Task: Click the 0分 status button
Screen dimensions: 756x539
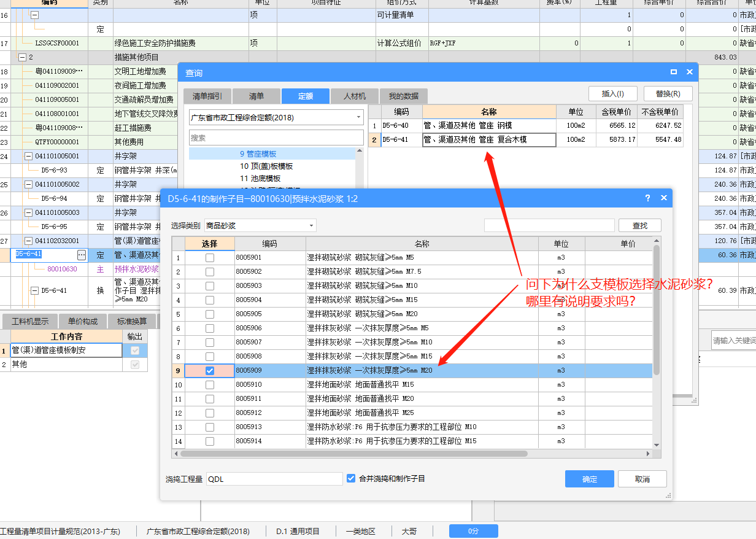Action: click(473, 531)
